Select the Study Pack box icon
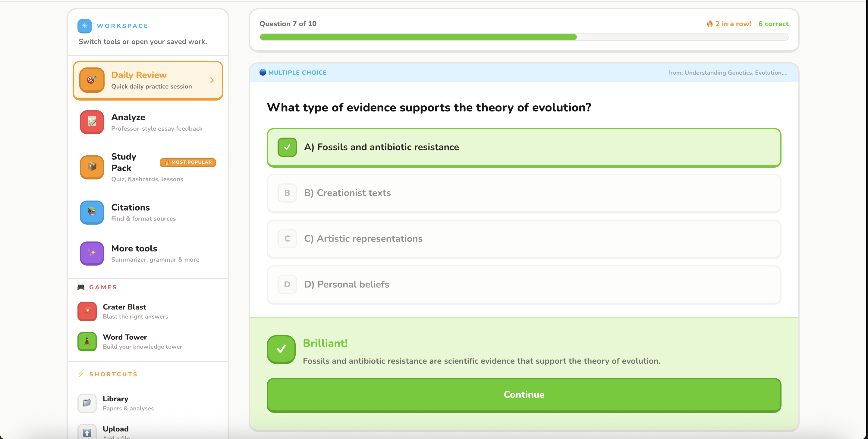 [x=92, y=167]
